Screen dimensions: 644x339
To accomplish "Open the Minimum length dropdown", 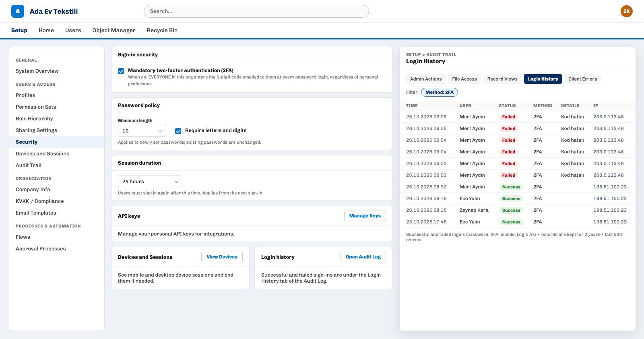I will [142, 130].
